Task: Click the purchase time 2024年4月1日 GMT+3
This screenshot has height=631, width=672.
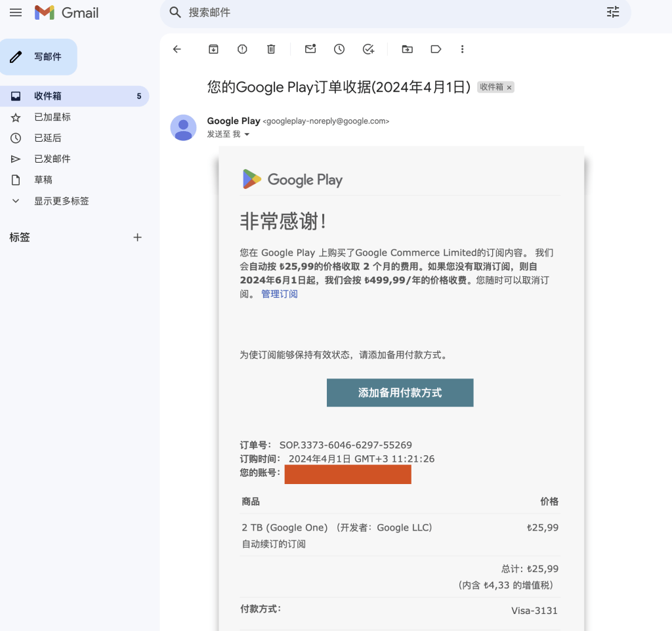Action: (x=362, y=458)
